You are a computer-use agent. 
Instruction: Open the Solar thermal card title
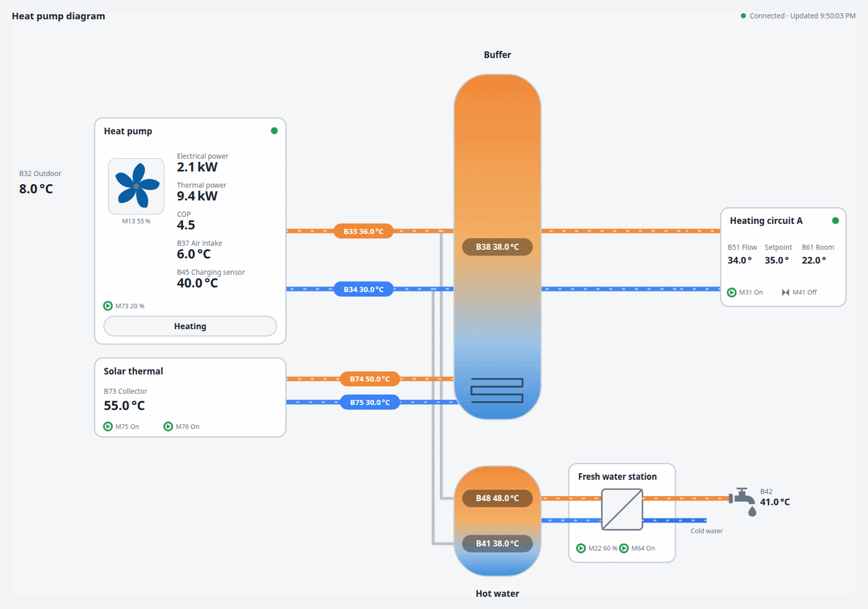pyautogui.click(x=133, y=371)
